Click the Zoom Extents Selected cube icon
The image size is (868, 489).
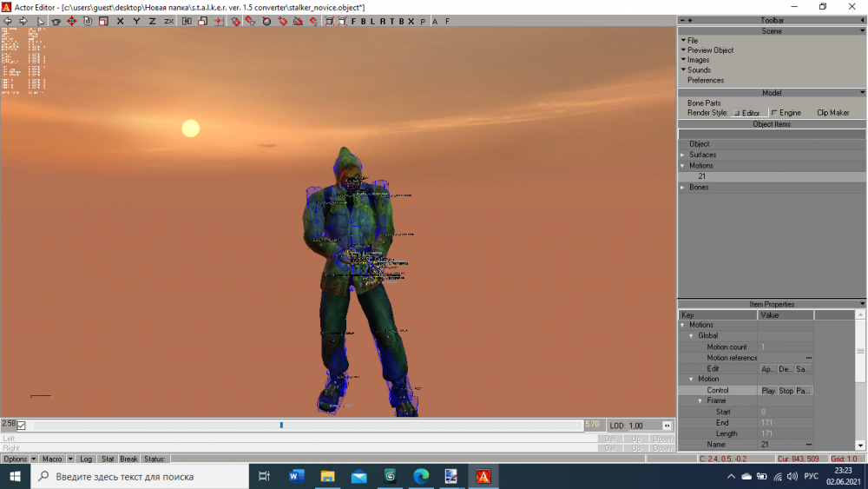click(x=343, y=21)
